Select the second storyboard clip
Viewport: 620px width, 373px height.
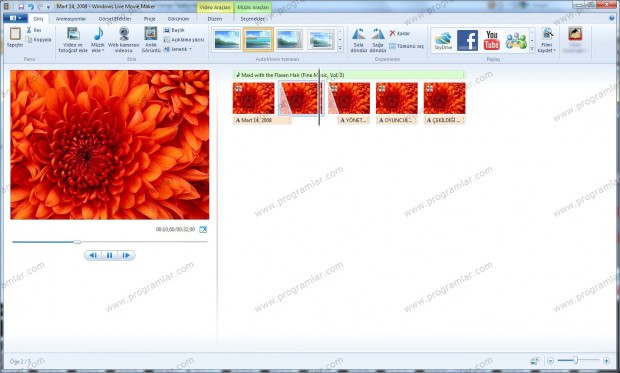(x=301, y=98)
